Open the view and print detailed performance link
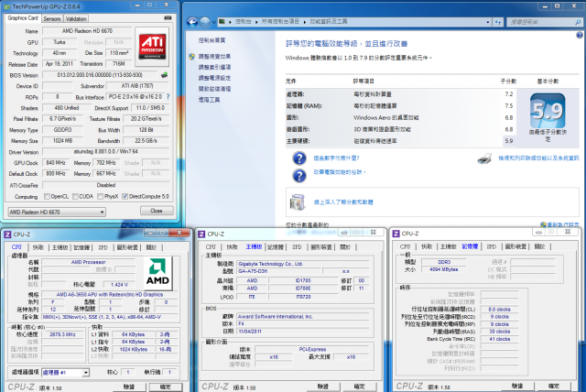This screenshot has width=586, height=392. coord(538,158)
